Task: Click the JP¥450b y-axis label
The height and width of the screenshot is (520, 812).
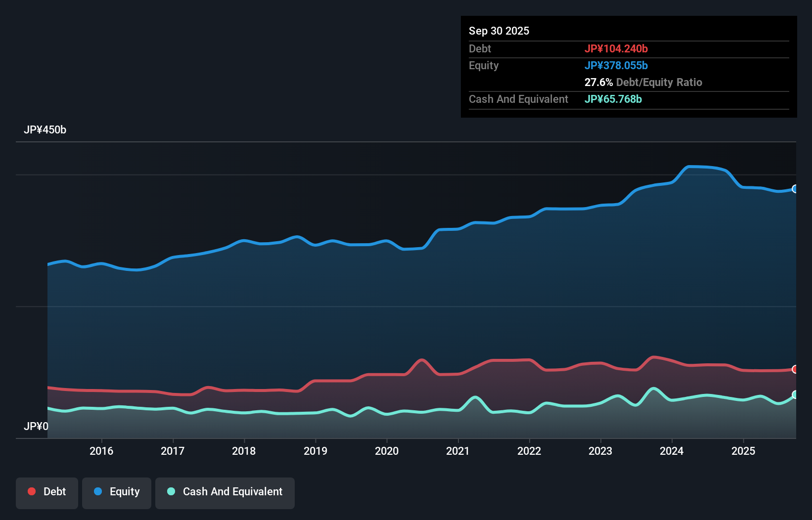Action: pyautogui.click(x=45, y=130)
